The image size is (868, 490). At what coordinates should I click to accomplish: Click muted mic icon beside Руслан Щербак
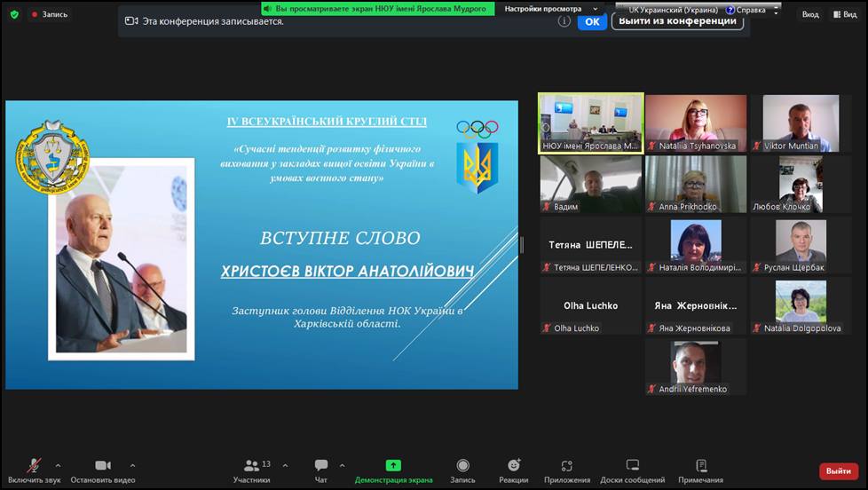click(x=757, y=267)
